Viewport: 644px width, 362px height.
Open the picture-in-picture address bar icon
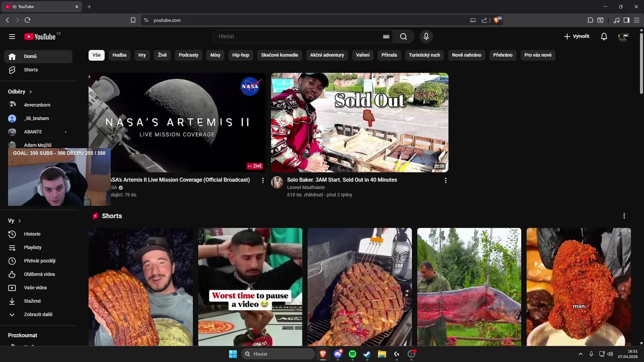click(473, 20)
